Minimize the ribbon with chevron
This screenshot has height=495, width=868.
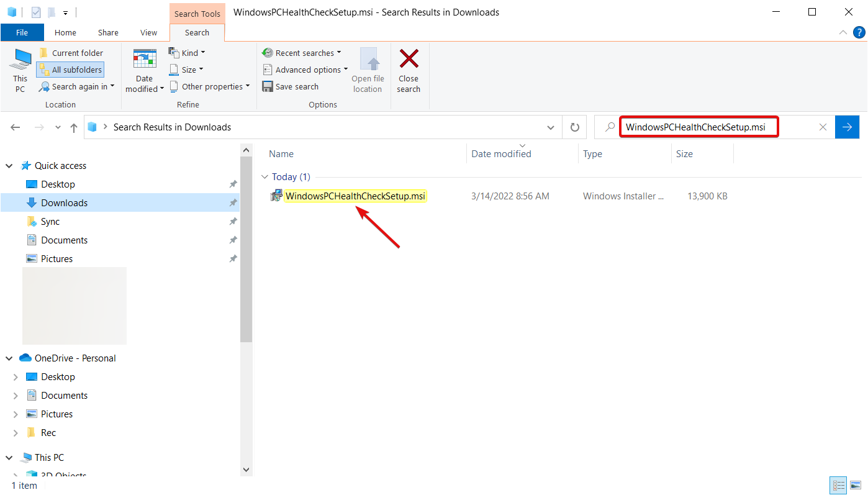point(843,32)
